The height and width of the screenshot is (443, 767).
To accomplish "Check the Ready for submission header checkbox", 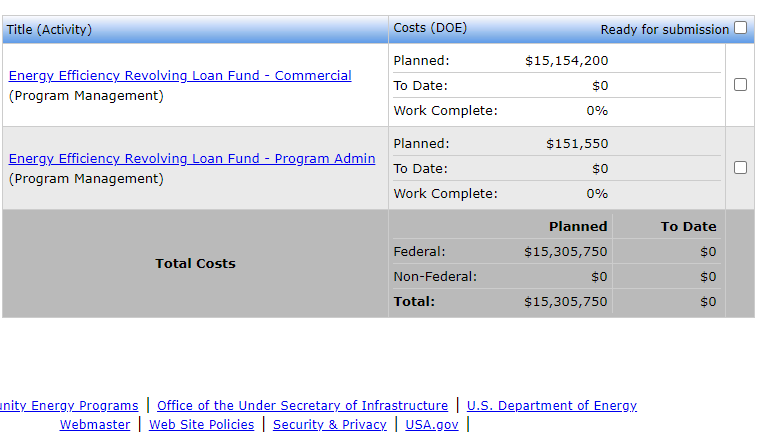I will [x=740, y=28].
